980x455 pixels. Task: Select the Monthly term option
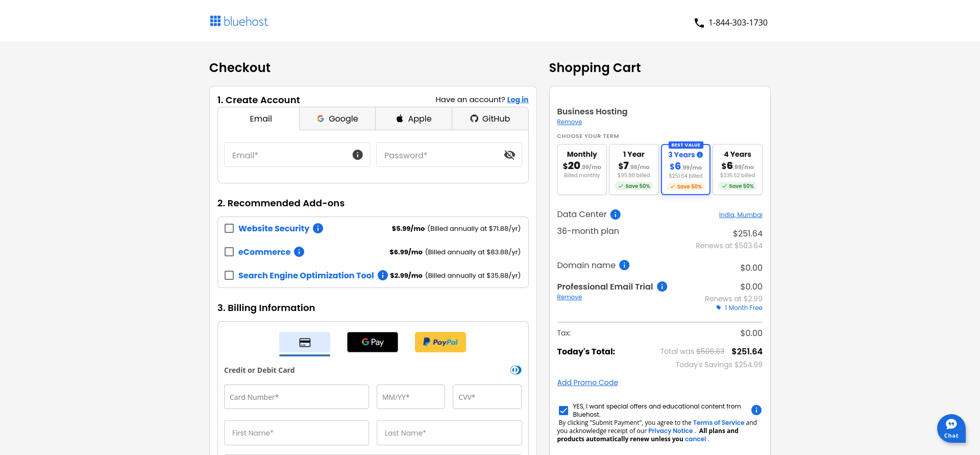pyautogui.click(x=582, y=170)
